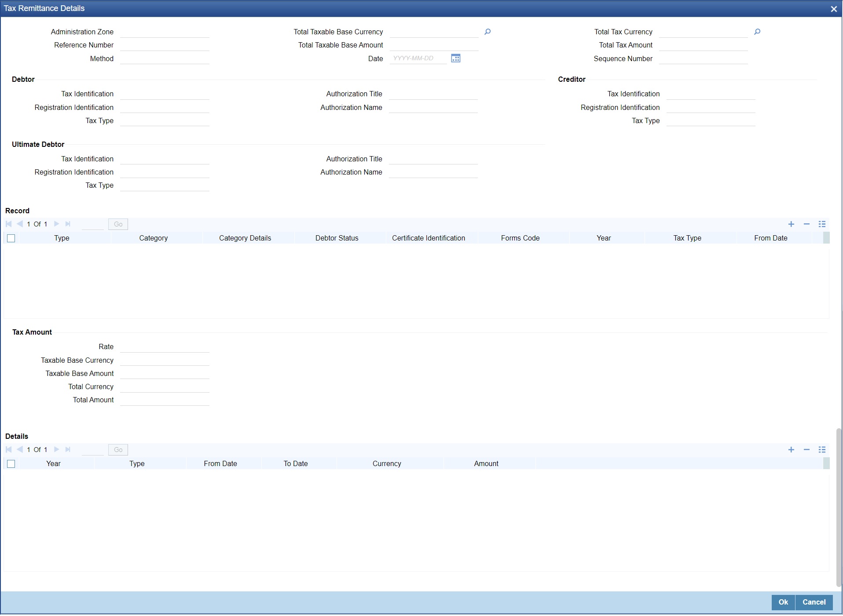Focus Creditor Tax Type field
Screen dimensions: 843x616
pyautogui.click(x=711, y=120)
